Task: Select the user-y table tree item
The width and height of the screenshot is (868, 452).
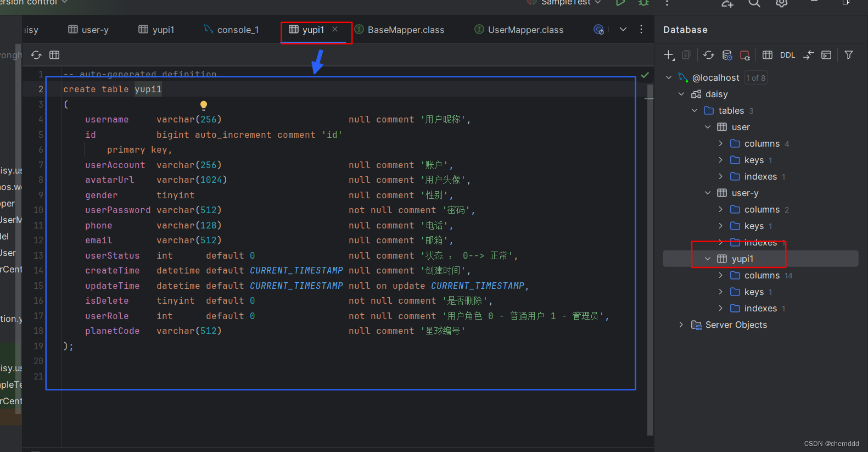Action: click(x=745, y=193)
